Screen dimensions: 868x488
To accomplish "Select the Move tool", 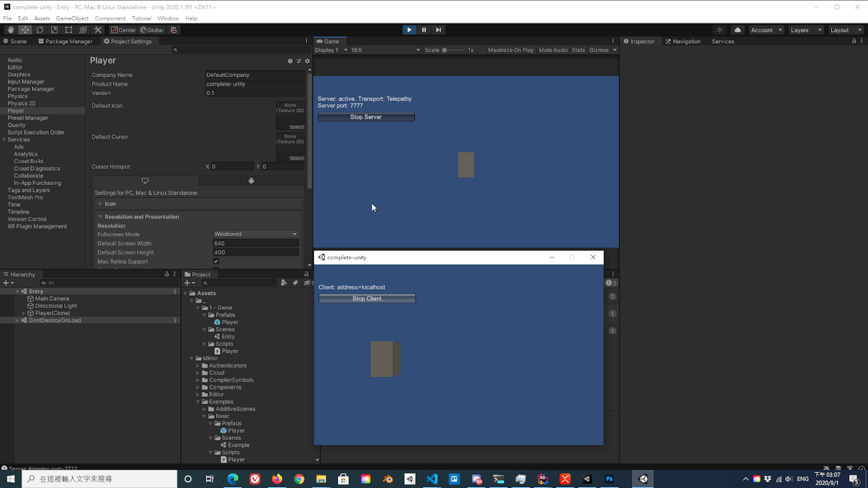I will point(25,30).
